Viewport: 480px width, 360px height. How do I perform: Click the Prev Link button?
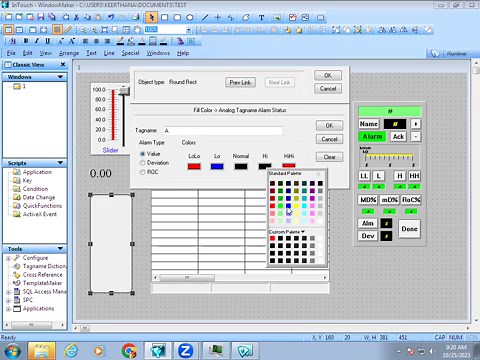240,82
